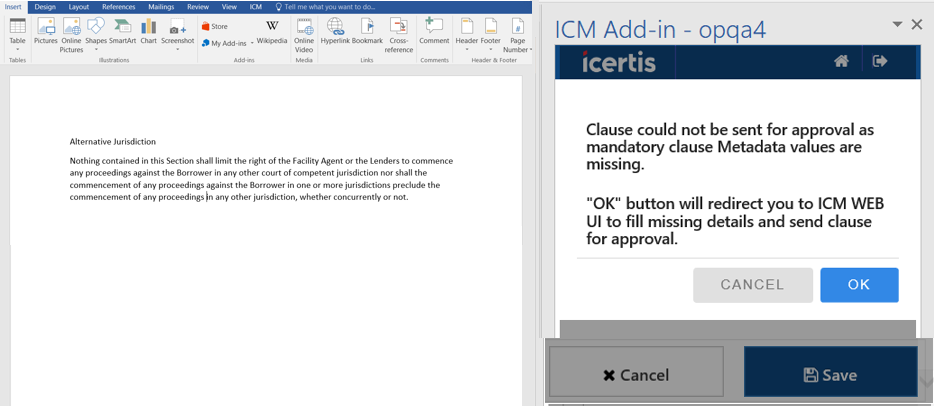Add a Comment from the ribbon

(x=434, y=32)
